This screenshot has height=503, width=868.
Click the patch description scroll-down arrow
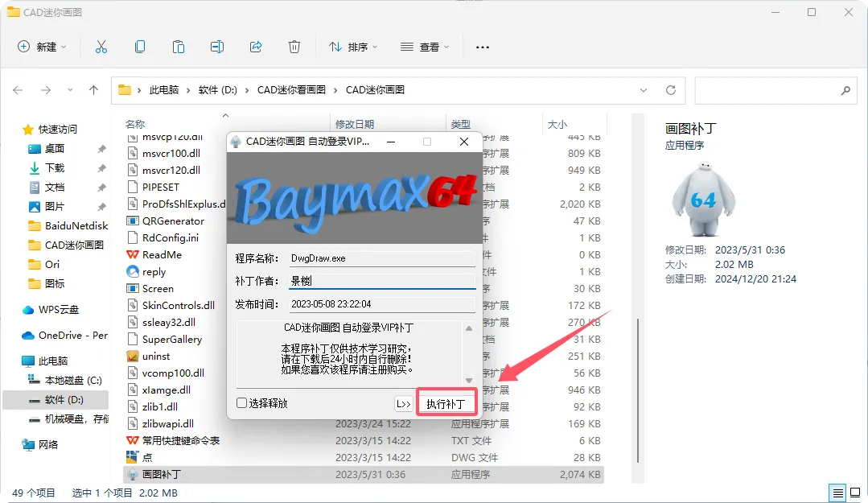[x=469, y=381]
